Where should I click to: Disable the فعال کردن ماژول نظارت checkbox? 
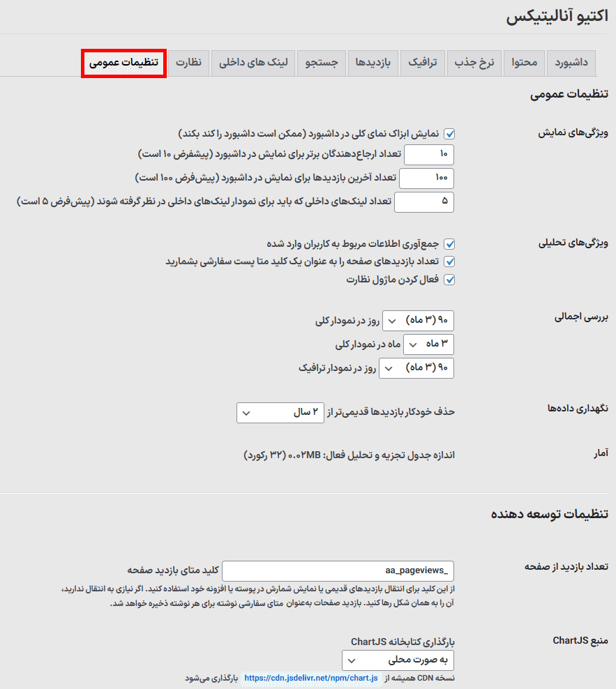449,280
